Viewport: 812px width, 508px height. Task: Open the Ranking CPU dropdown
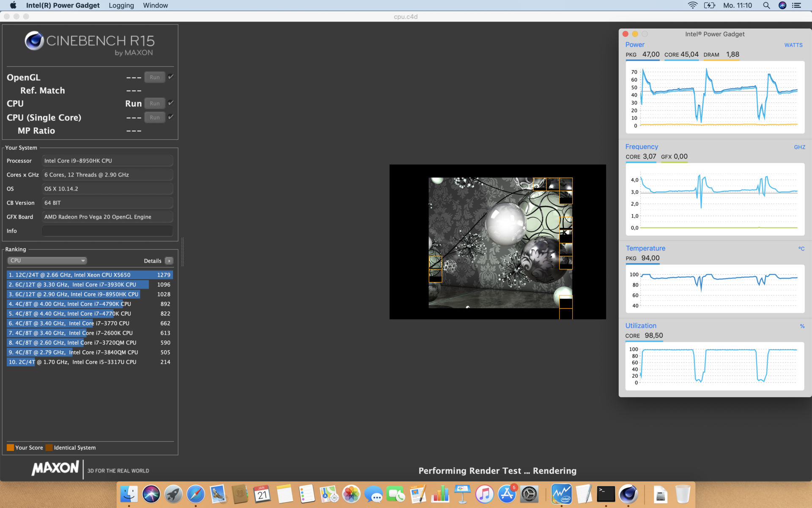point(47,260)
